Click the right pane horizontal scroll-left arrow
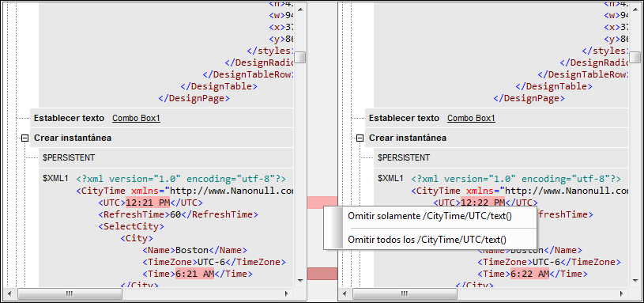This screenshot has width=644, height=303. tap(345, 294)
